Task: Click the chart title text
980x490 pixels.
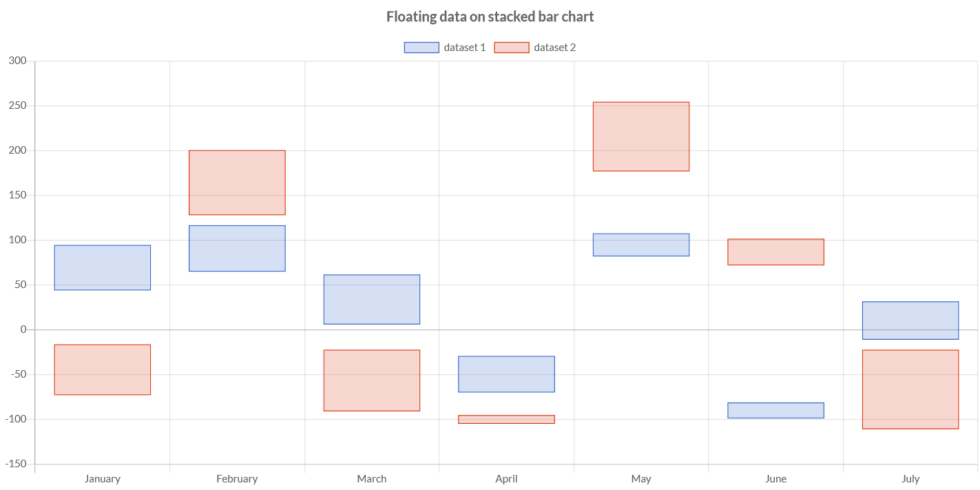Action: click(490, 17)
